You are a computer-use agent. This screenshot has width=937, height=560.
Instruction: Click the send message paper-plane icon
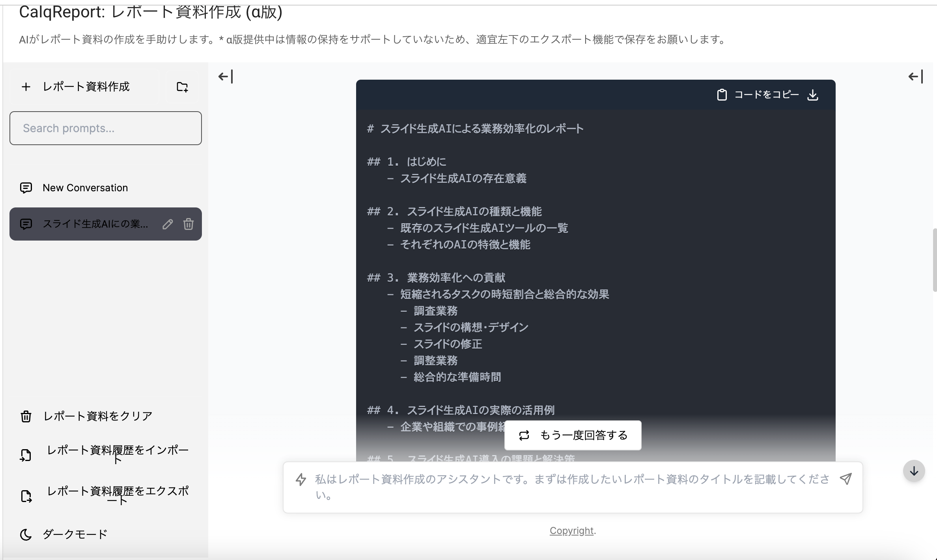[846, 479]
